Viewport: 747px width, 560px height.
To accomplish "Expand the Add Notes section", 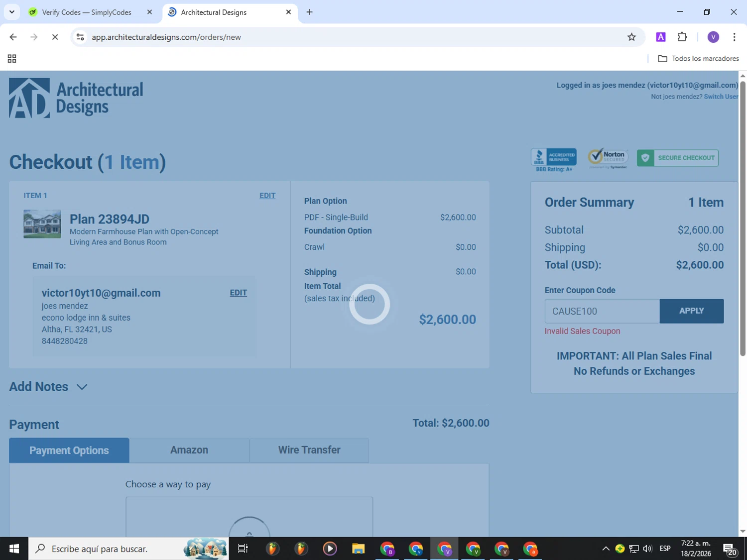I will 48,387.
